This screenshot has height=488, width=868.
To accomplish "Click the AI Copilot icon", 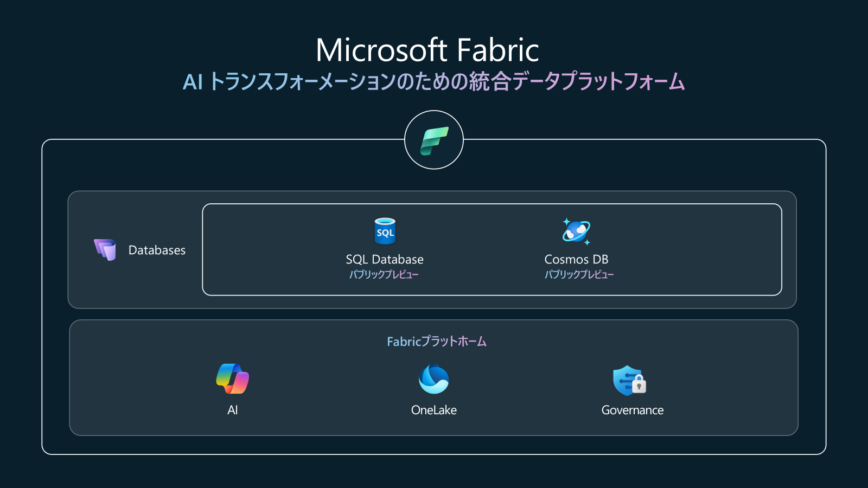I will point(233,378).
